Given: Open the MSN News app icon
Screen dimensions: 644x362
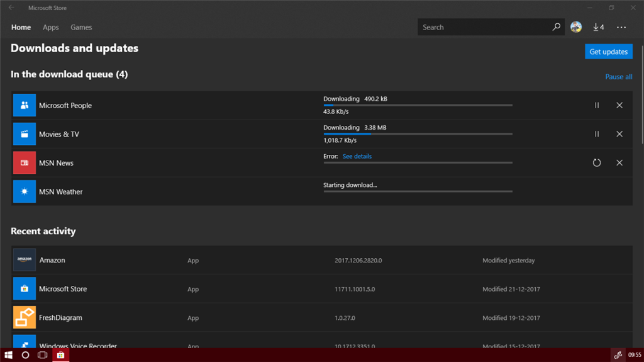Looking at the screenshot, I should (x=25, y=163).
